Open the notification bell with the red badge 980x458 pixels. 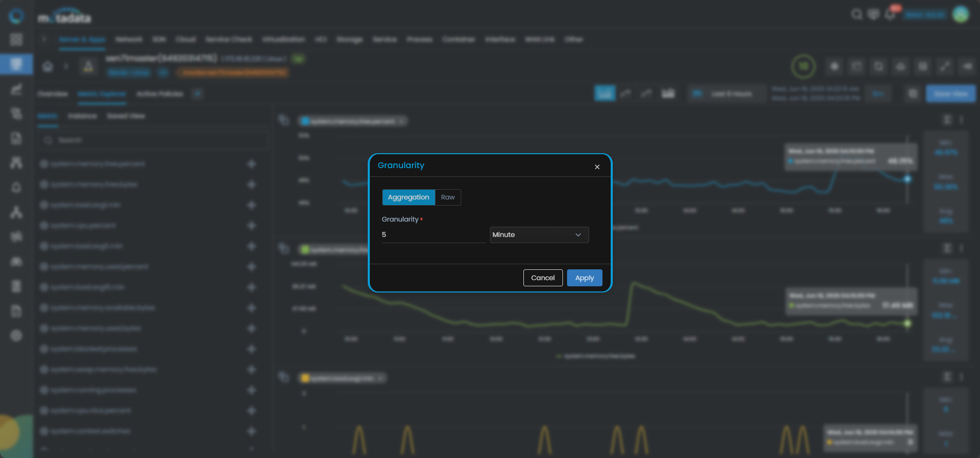click(891, 14)
